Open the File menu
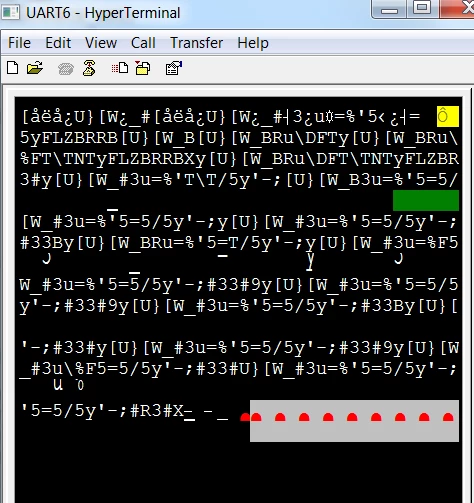 [19, 43]
